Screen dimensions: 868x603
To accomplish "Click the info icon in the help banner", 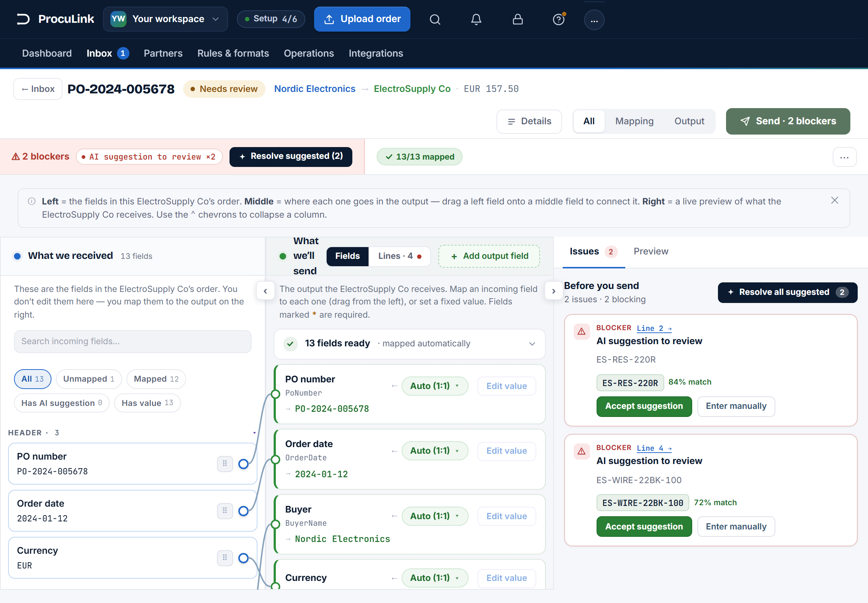I will point(32,201).
